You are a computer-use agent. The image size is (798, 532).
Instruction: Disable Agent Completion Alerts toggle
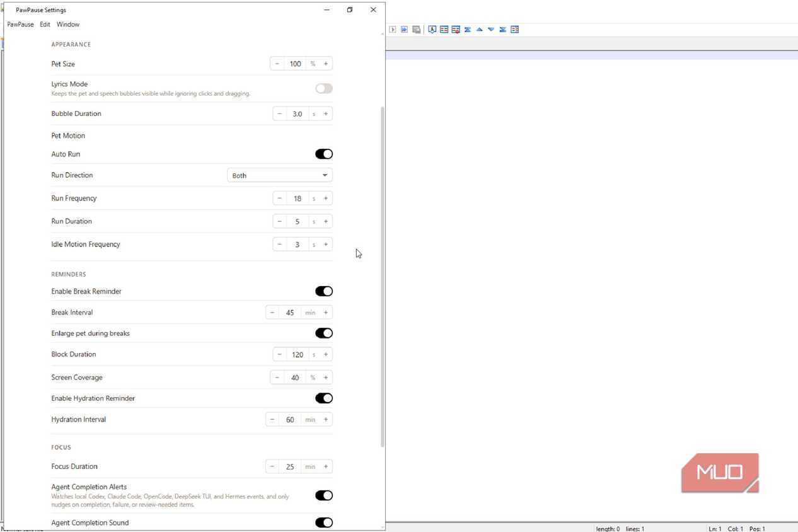(x=324, y=495)
